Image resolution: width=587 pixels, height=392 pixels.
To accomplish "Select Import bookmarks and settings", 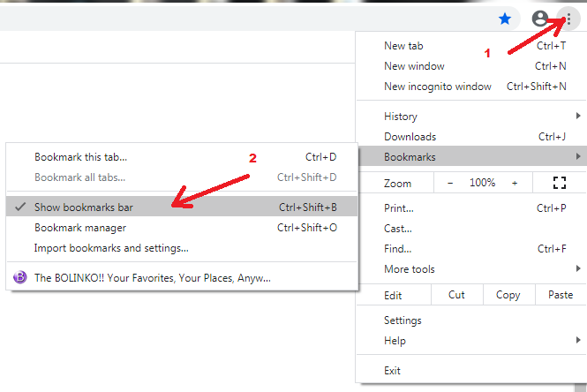I will coord(111,248).
